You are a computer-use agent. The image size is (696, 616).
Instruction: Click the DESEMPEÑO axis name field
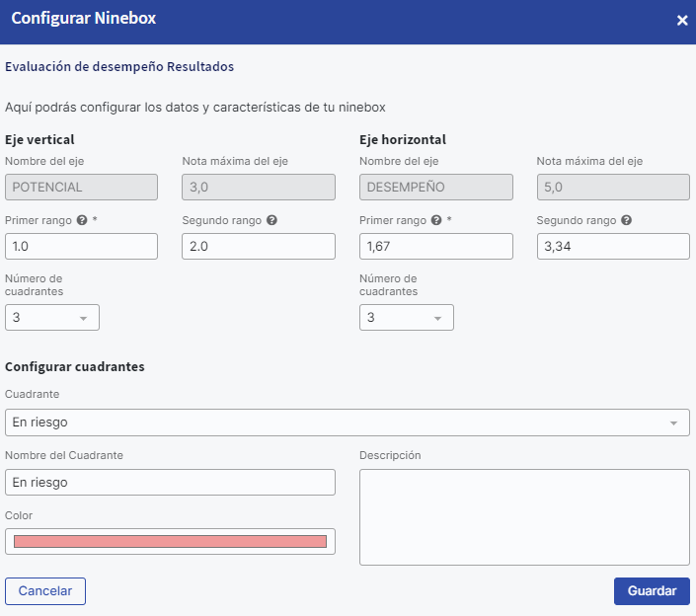click(435, 187)
